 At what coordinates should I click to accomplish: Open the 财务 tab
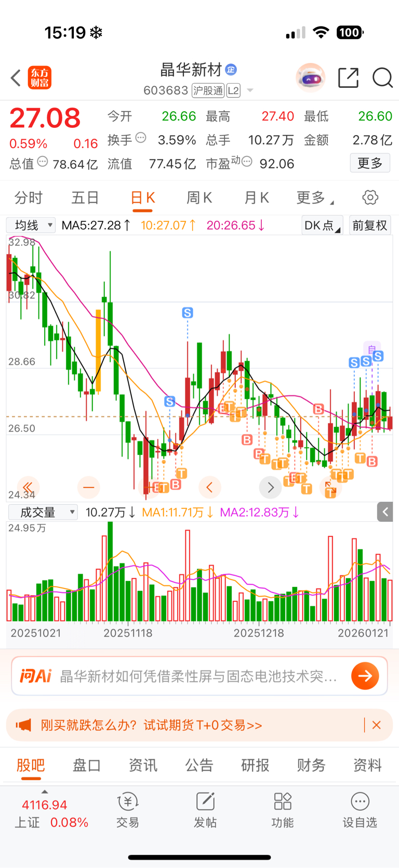click(x=311, y=765)
